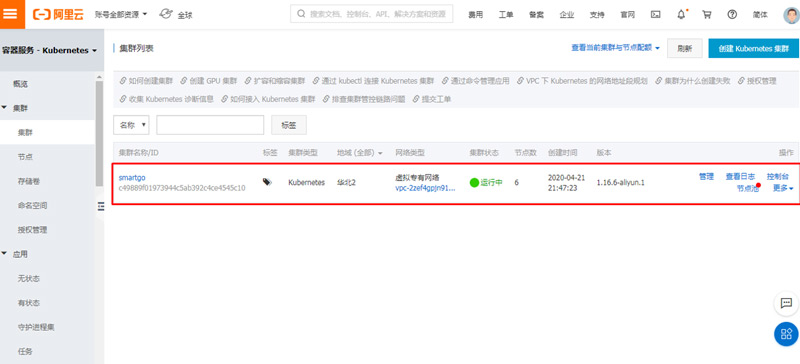Viewport: 800px width, 364px height.
Task: Select 节点 in the sidebar
Action: click(x=26, y=157)
